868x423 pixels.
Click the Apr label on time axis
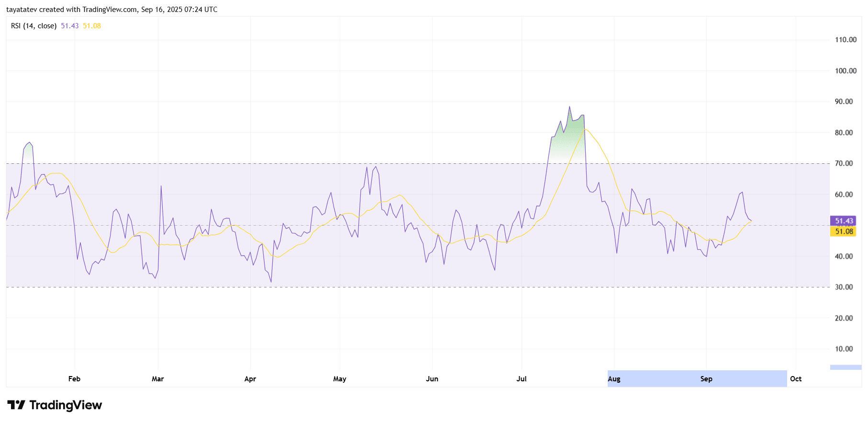pos(250,379)
